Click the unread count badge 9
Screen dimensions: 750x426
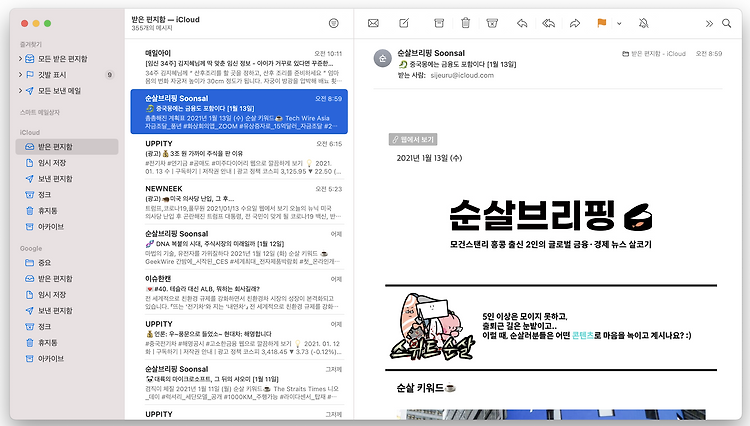coord(110,75)
